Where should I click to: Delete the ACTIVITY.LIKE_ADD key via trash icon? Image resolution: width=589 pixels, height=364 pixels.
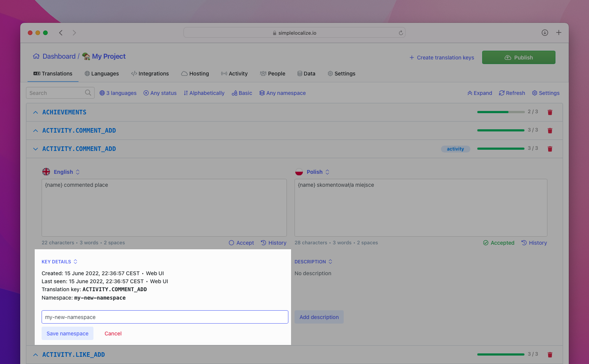[550, 354]
